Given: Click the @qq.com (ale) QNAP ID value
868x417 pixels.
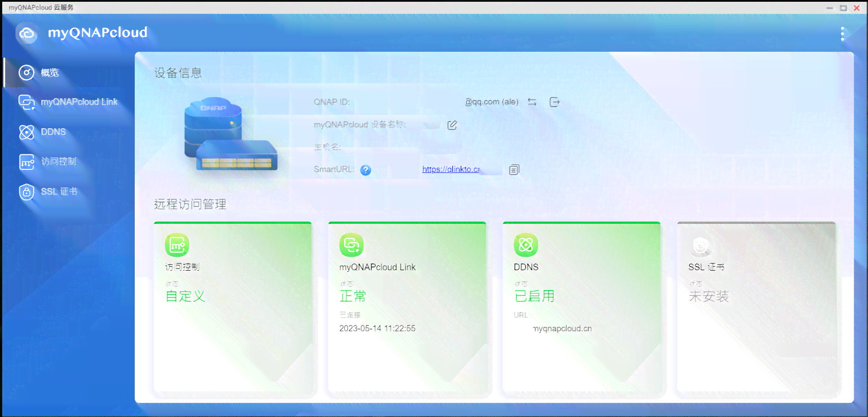Looking at the screenshot, I should (492, 102).
